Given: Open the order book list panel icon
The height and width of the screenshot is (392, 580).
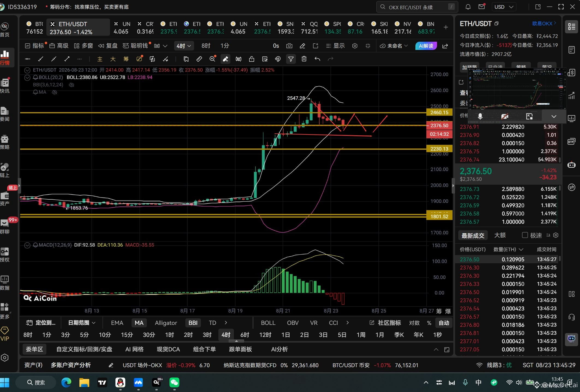Looking at the screenshot, I should pos(572,27).
